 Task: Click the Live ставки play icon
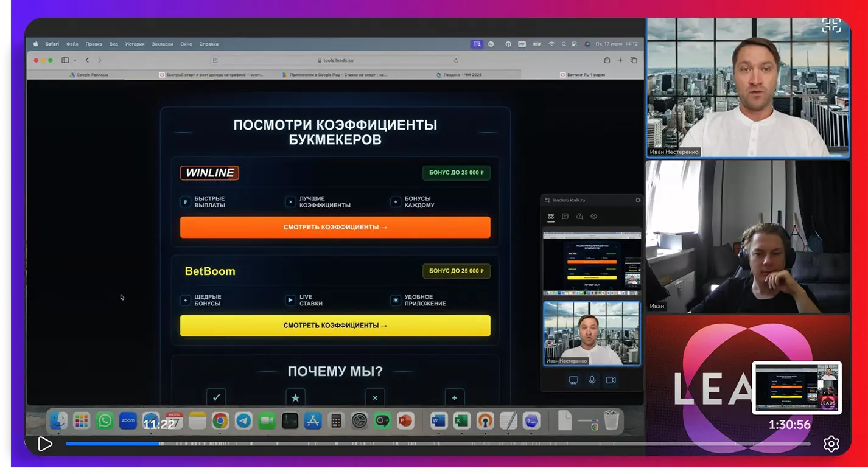(x=290, y=301)
